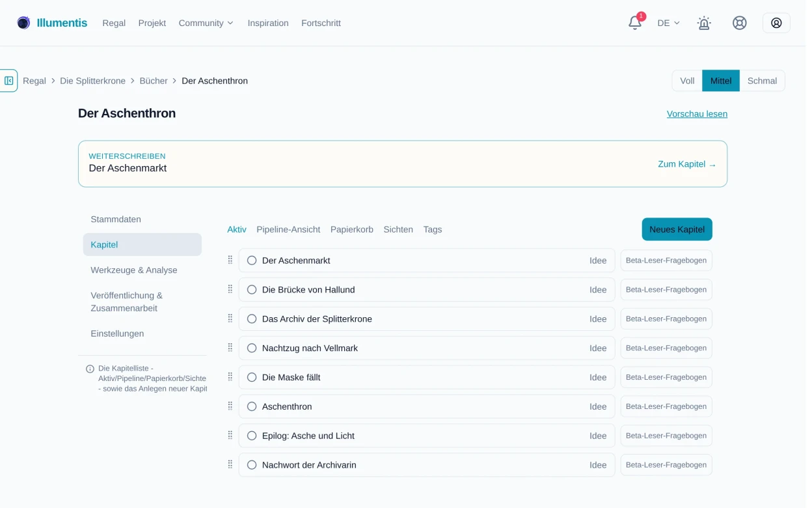
Task: Navigate to Die Splitterkrone breadcrumb
Action: point(92,81)
